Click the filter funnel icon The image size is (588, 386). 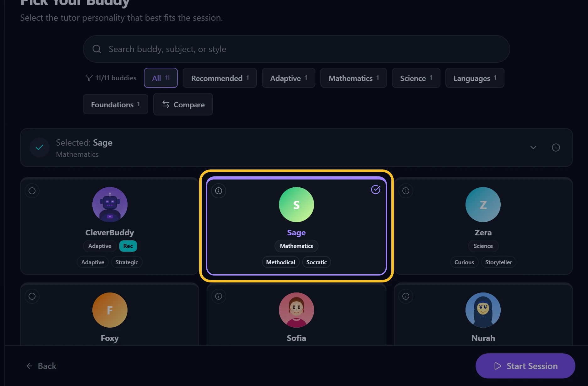coord(89,78)
